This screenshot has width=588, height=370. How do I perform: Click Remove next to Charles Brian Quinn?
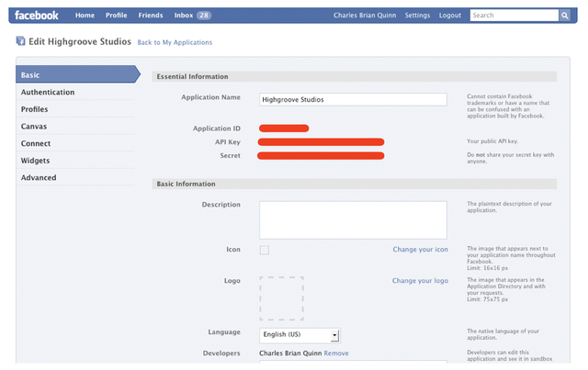pos(336,353)
